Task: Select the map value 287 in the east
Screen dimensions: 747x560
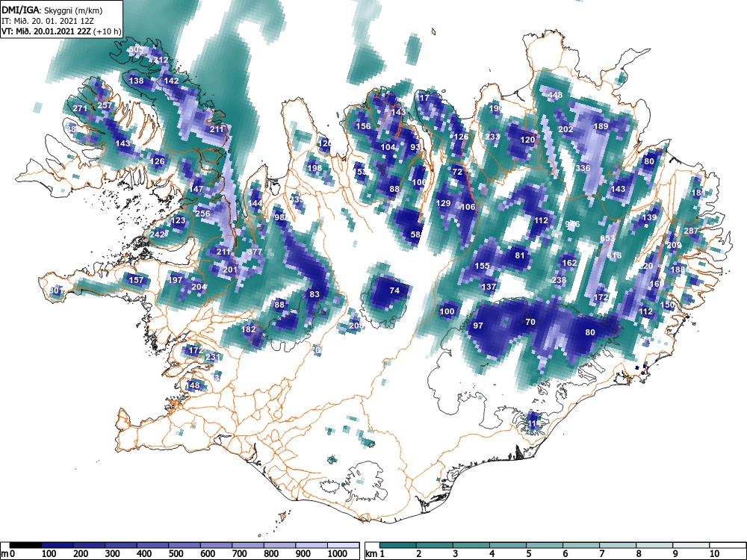Action: [x=691, y=231]
